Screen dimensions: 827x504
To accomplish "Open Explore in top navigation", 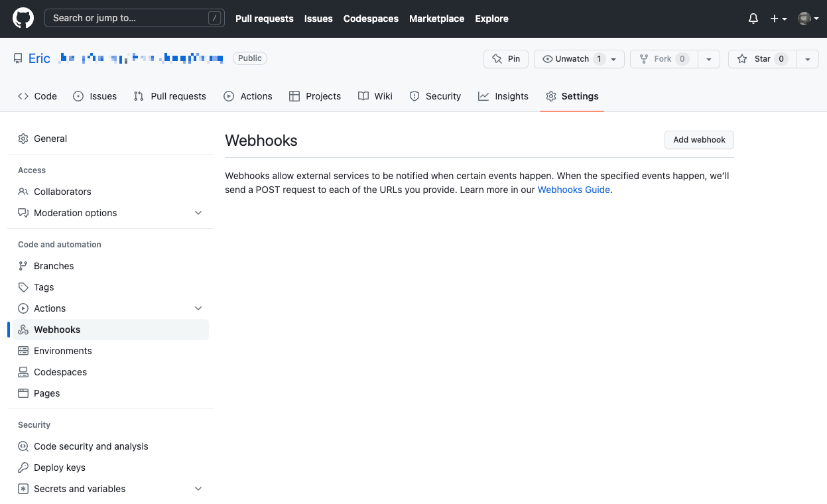I will (492, 19).
